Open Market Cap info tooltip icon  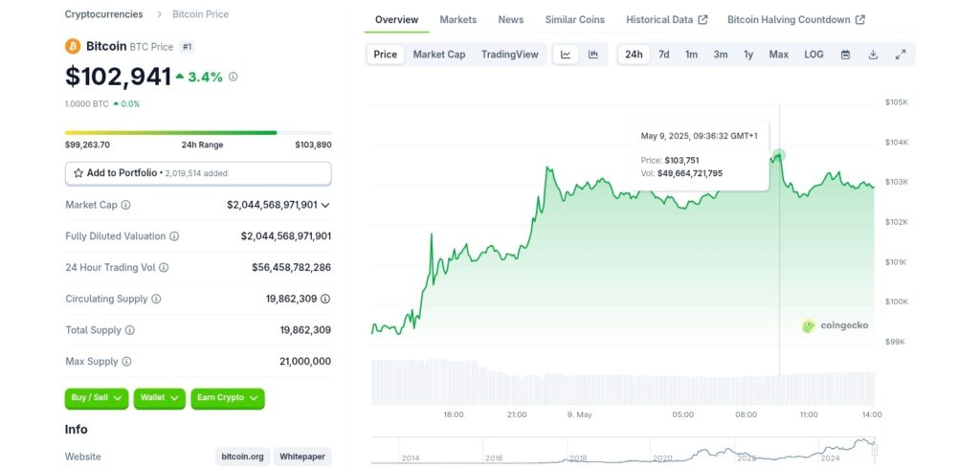click(125, 205)
